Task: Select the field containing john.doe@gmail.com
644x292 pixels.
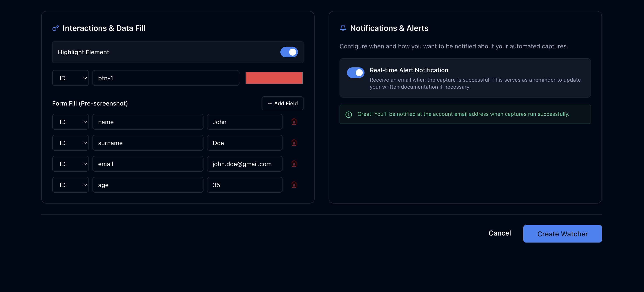Action: (244, 164)
